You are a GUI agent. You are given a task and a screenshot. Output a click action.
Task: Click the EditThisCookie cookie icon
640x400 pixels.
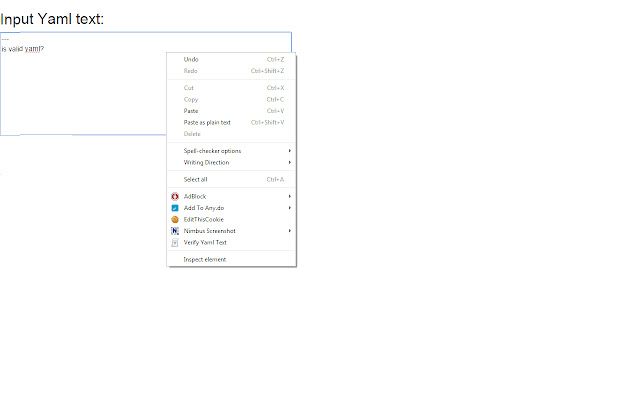tap(175, 220)
